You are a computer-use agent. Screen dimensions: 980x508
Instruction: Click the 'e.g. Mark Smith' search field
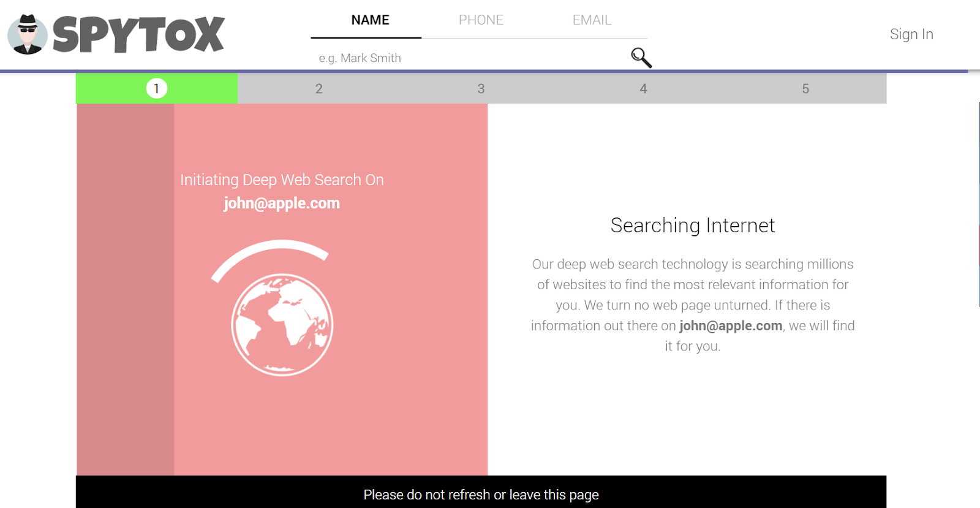tap(472, 58)
